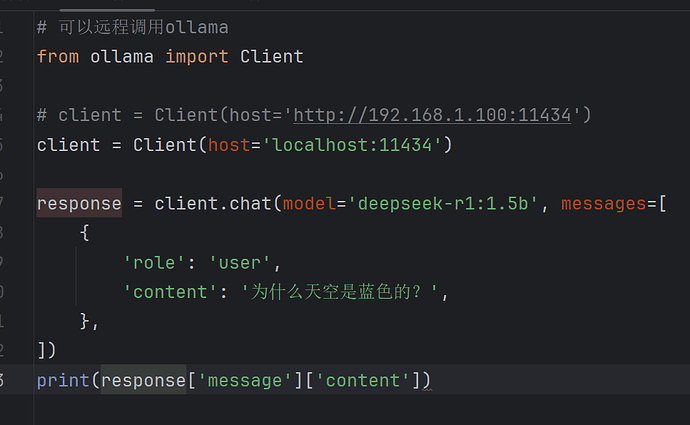Click the 'deepseek-r1:1.5b' model string
This screenshot has height=425, width=690.
(443, 204)
